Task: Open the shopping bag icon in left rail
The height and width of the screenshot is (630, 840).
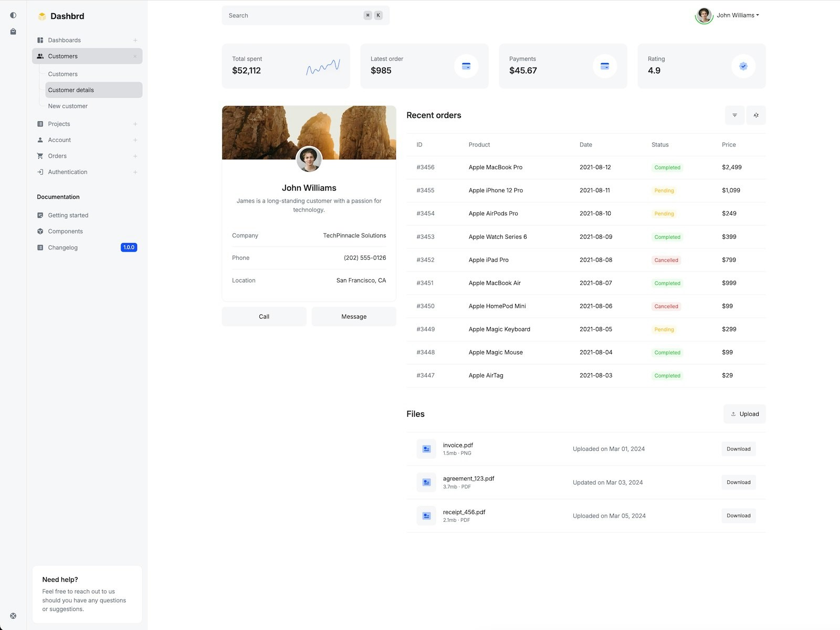Action: point(13,31)
